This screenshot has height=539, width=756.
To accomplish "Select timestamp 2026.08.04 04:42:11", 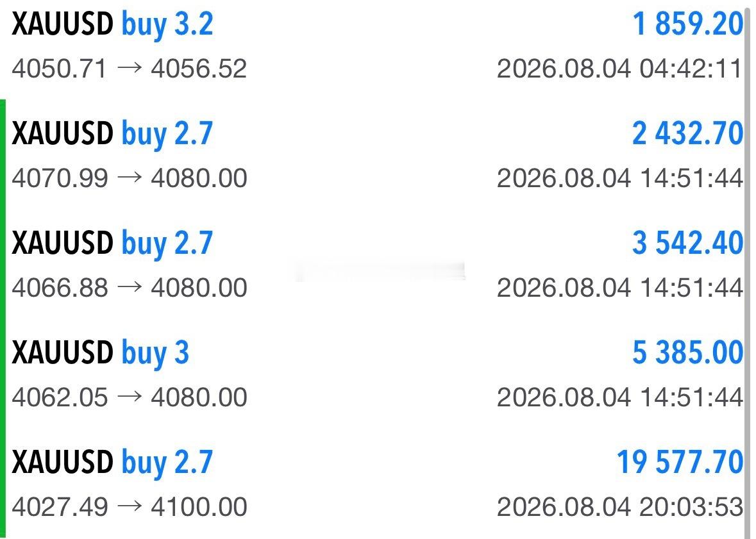I will [x=620, y=69].
